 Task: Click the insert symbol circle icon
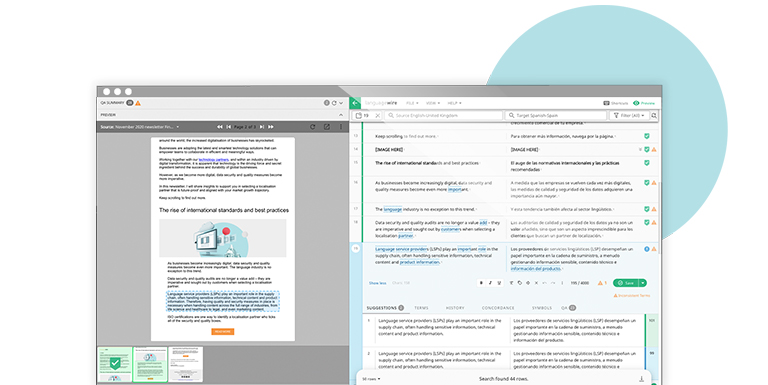[x=528, y=283]
